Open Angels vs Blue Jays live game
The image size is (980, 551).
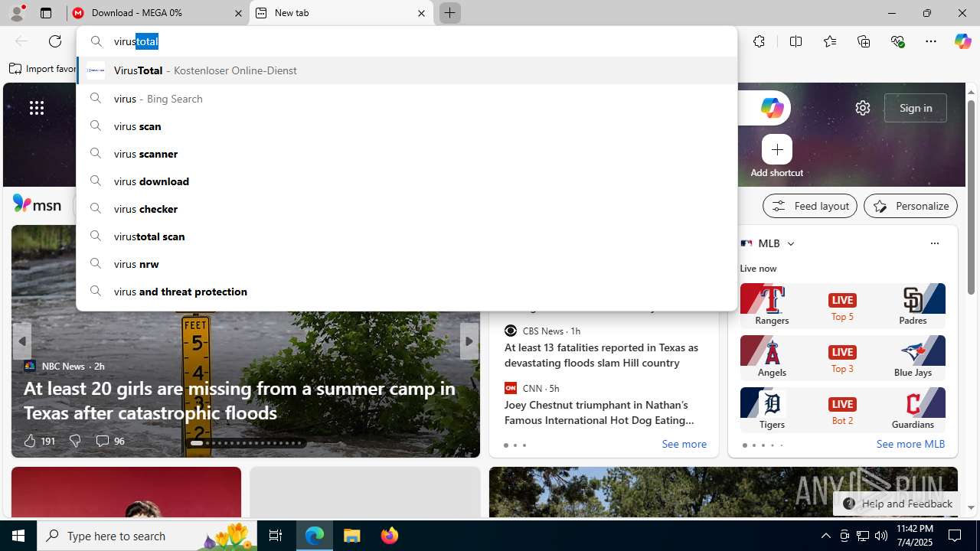pos(842,357)
